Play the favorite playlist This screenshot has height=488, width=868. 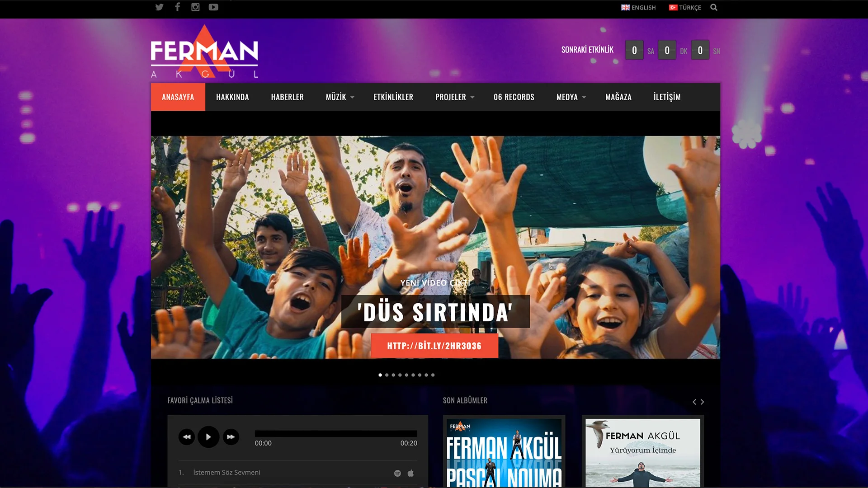click(x=208, y=437)
